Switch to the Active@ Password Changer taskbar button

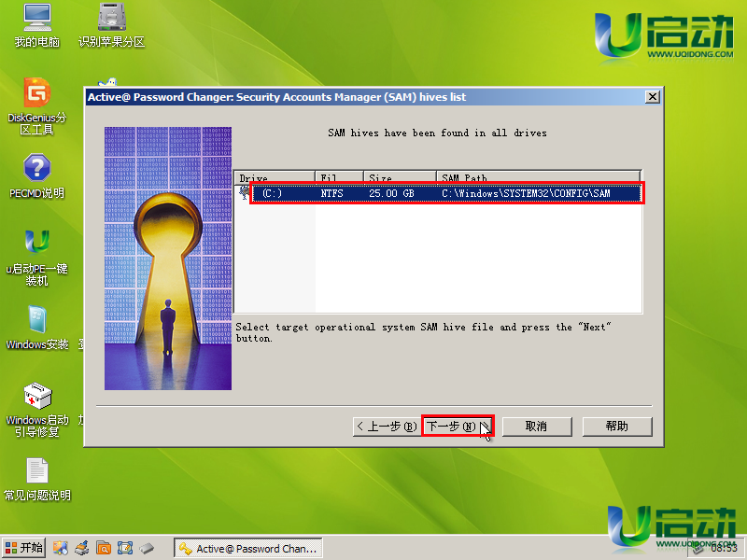point(247,548)
